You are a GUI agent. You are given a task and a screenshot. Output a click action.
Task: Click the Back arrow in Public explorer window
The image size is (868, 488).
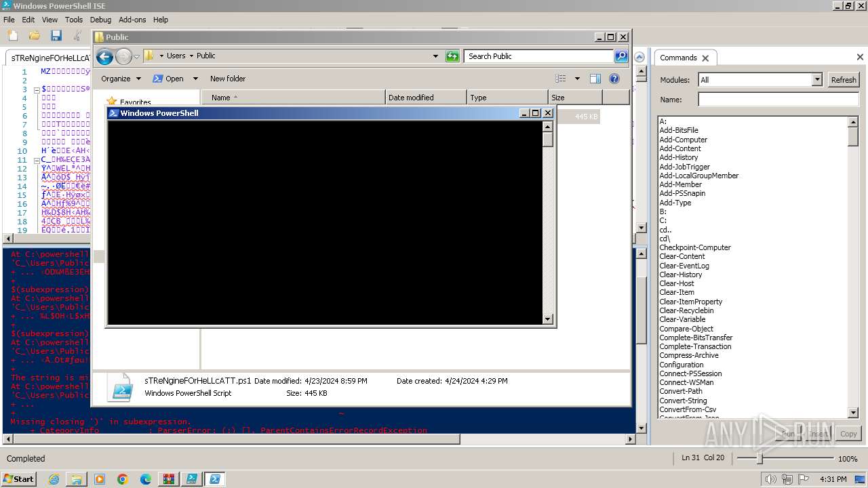(104, 56)
